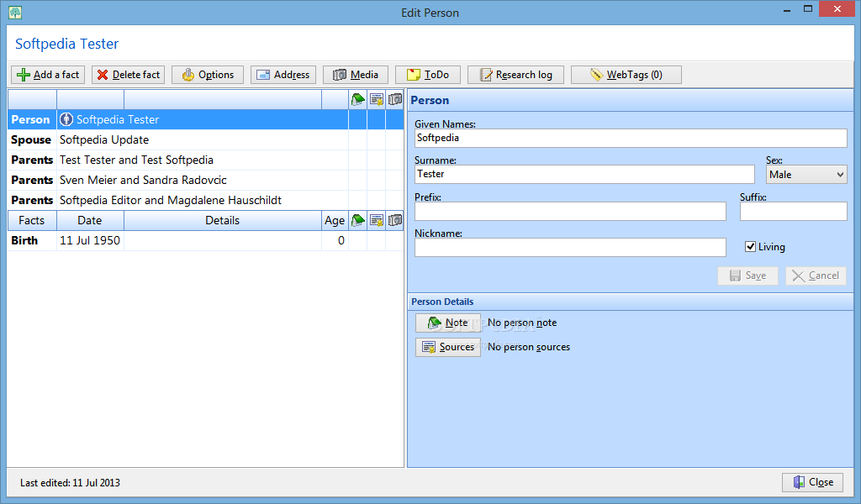
Task: Open the person Sources button
Action: [447, 347]
